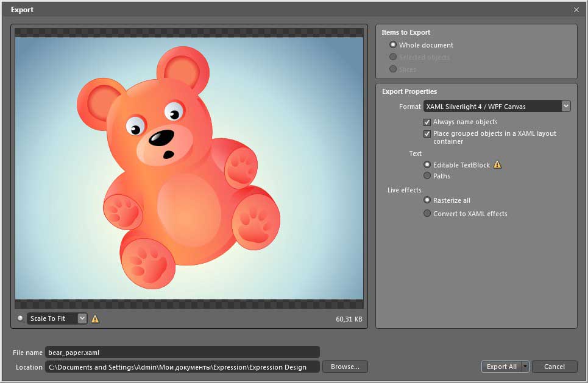Select the Selected objects radio option
588x383 pixels.
click(392, 57)
